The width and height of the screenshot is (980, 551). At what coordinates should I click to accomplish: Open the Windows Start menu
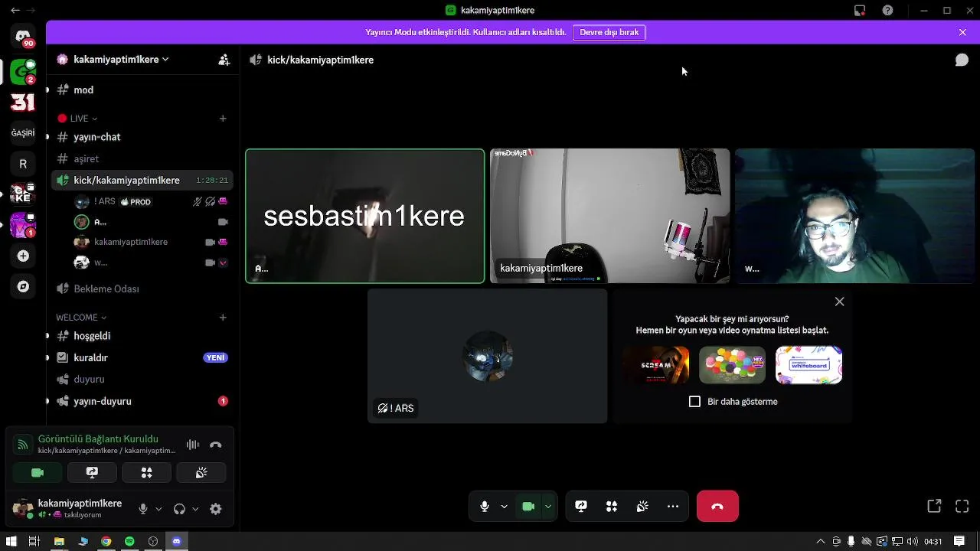pos(11,542)
